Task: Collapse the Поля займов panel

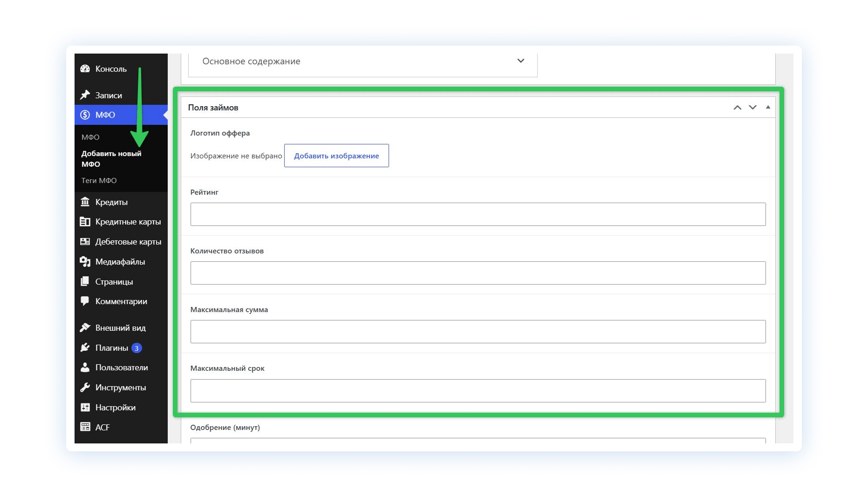Action: (x=768, y=107)
